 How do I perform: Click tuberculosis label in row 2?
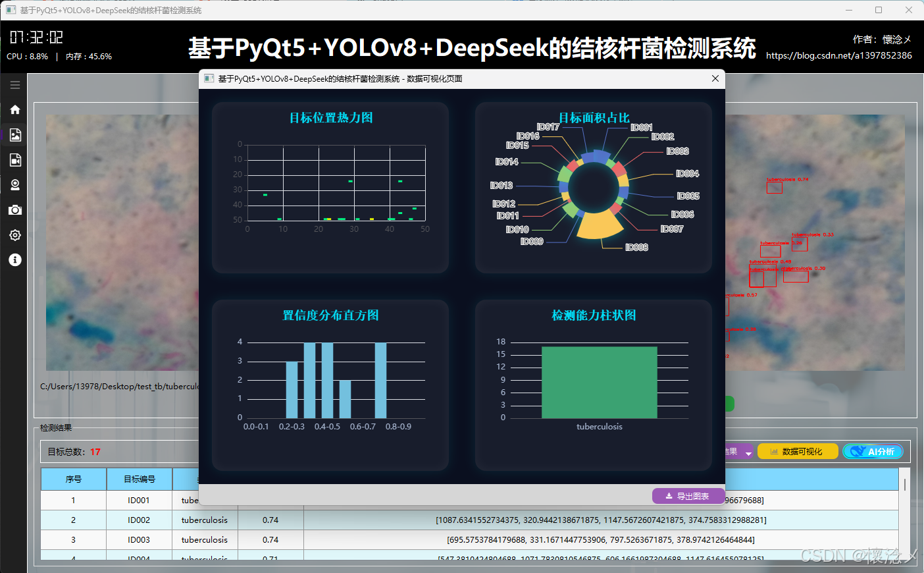pyautogui.click(x=205, y=520)
